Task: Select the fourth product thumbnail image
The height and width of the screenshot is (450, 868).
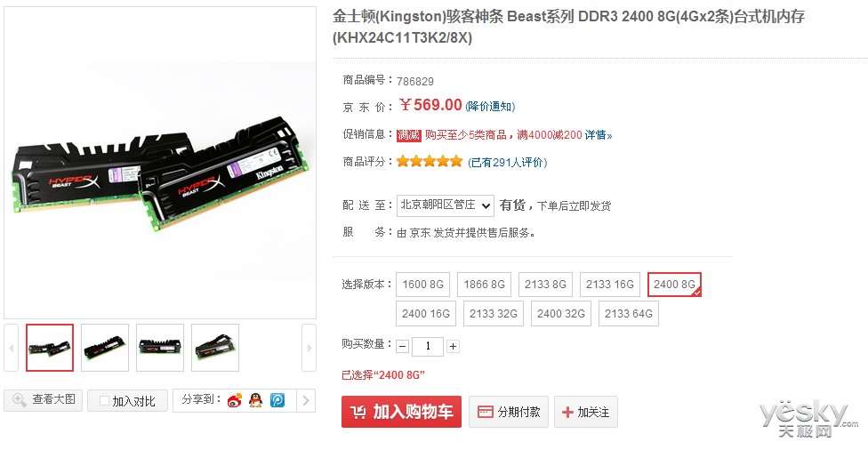Action: coord(215,348)
